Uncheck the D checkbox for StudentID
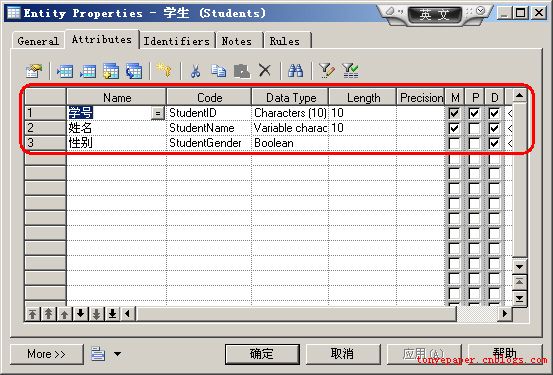The height and width of the screenshot is (375, 553). pos(494,113)
